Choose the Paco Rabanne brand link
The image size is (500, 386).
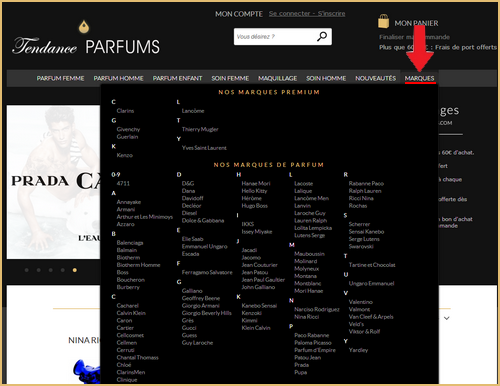pos(311,335)
